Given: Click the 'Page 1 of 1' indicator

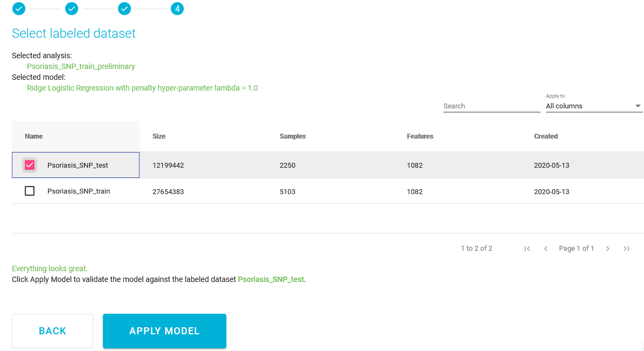Looking at the screenshot, I should point(576,248).
